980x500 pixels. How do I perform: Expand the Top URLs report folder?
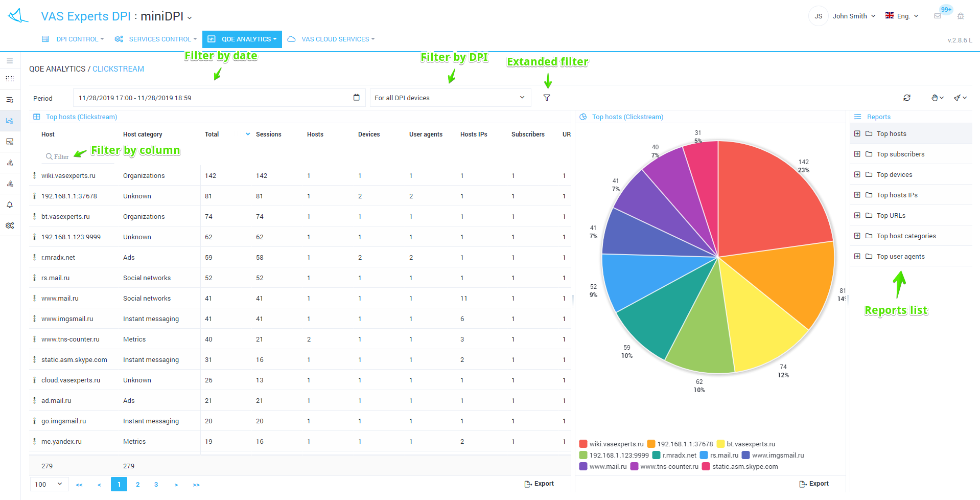pyautogui.click(x=857, y=215)
